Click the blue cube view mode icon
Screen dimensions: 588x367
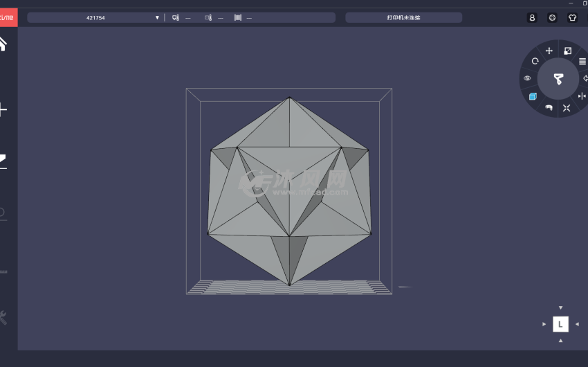533,96
